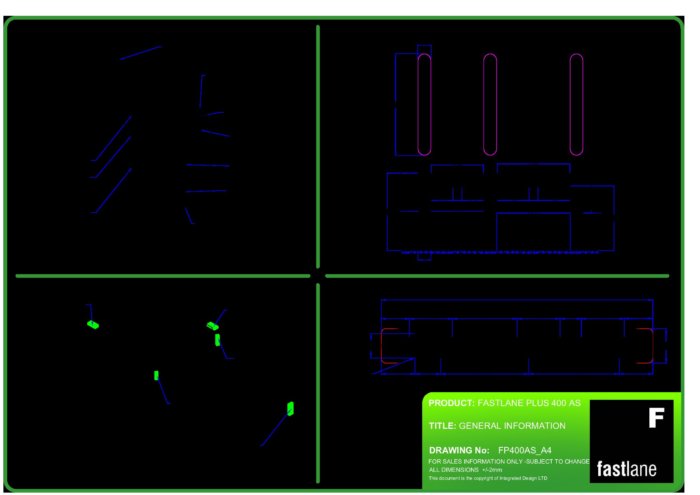Click the drawing number 'FP400AS_A4'
Image resolution: width=700 pixels, height=495 pixels.
click(x=525, y=450)
